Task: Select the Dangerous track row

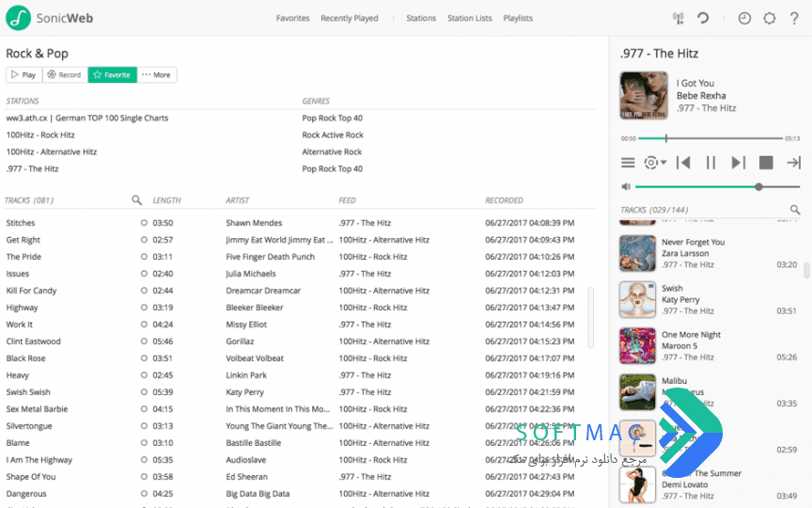Action: (x=301, y=494)
